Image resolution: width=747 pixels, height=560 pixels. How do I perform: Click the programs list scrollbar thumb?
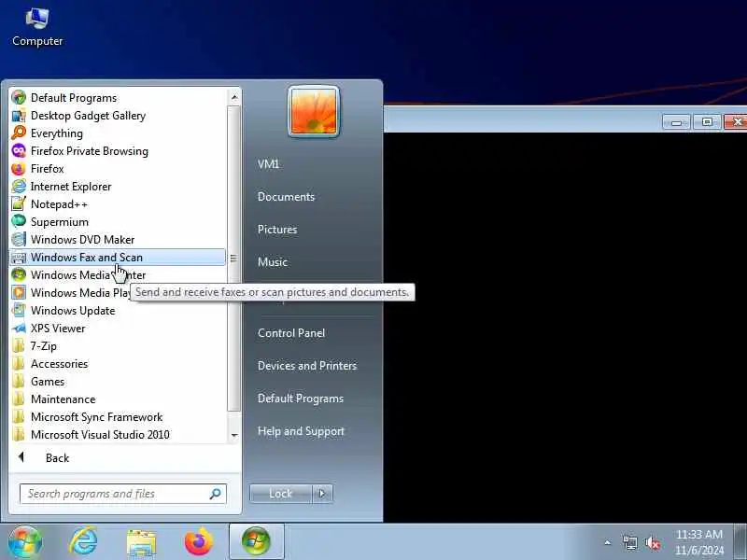tap(233, 259)
